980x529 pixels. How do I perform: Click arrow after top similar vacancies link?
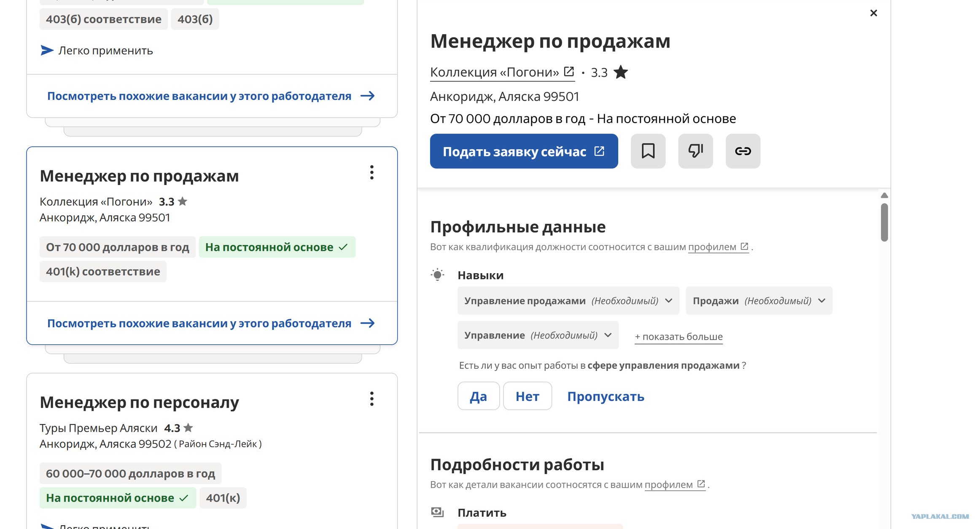[x=368, y=96]
